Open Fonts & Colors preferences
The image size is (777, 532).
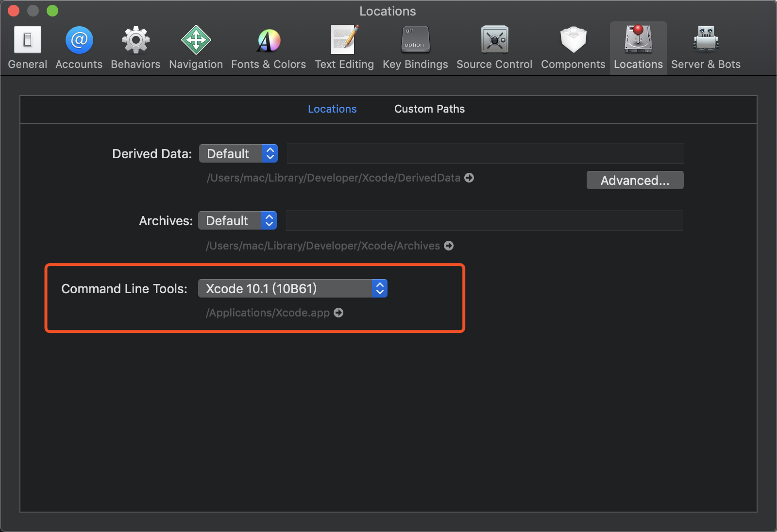(x=269, y=48)
